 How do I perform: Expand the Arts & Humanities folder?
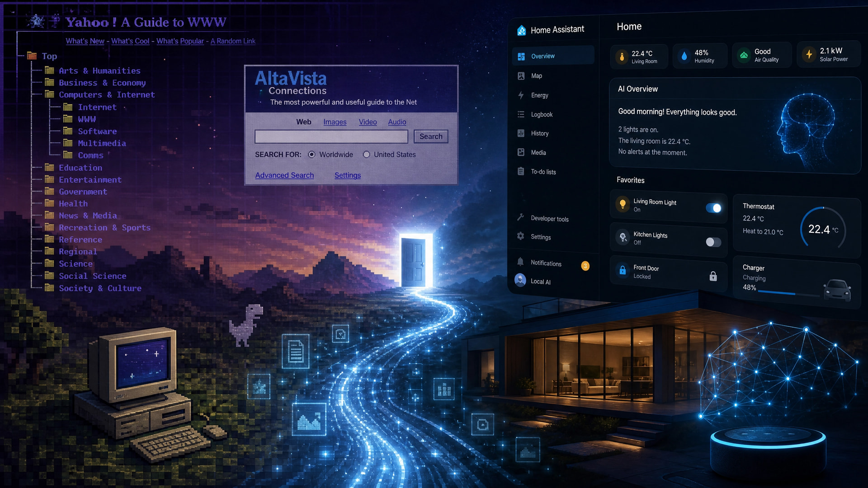tap(50, 70)
